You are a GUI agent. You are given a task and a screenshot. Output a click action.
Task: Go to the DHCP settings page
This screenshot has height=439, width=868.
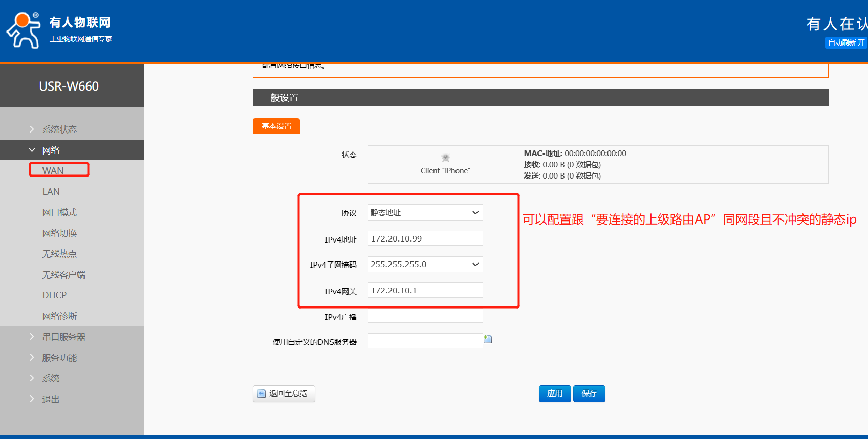click(54, 295)
